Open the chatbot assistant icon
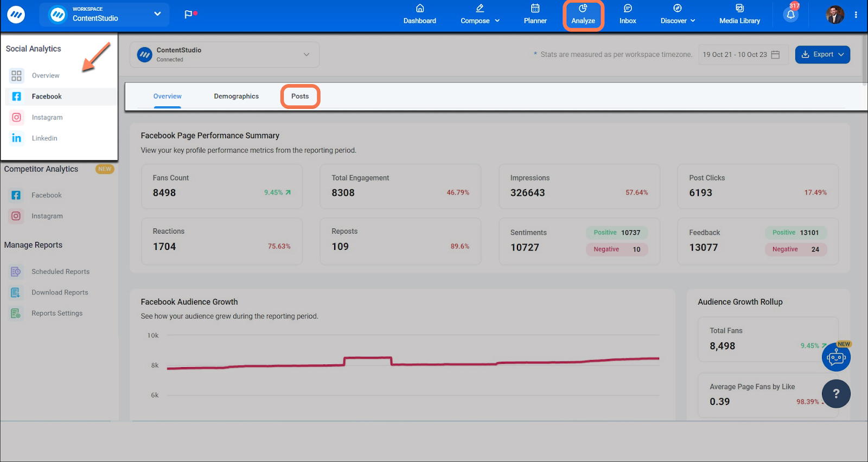The width and height of the screenshot is (868, 462). pyautogui.click(x=836, y=357)
